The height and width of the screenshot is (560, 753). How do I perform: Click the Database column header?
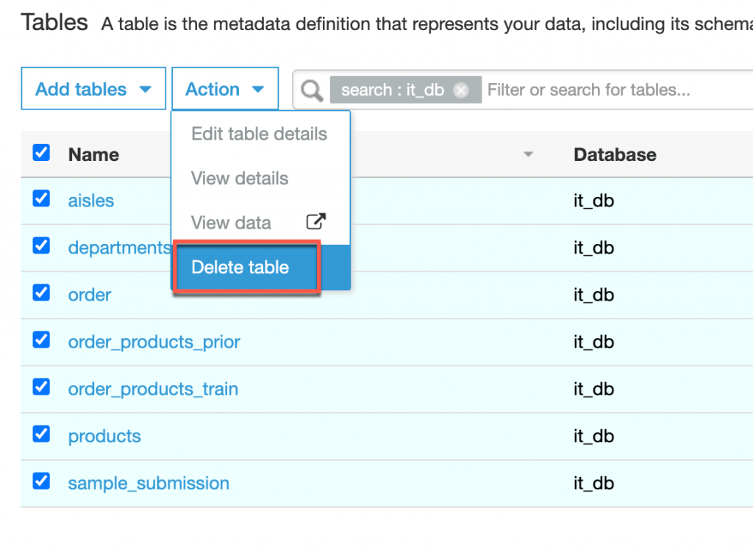tap(615, 155)
